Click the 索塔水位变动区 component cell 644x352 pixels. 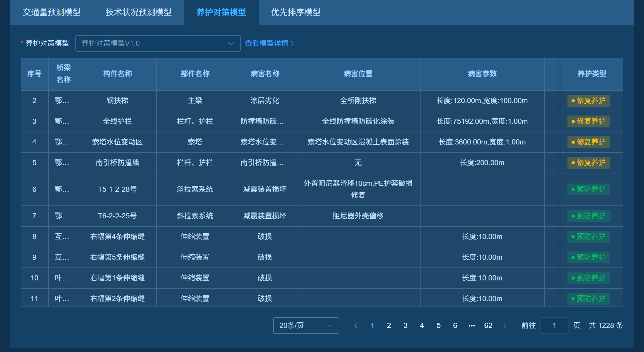pyautogui.click(x=118, y=142)
